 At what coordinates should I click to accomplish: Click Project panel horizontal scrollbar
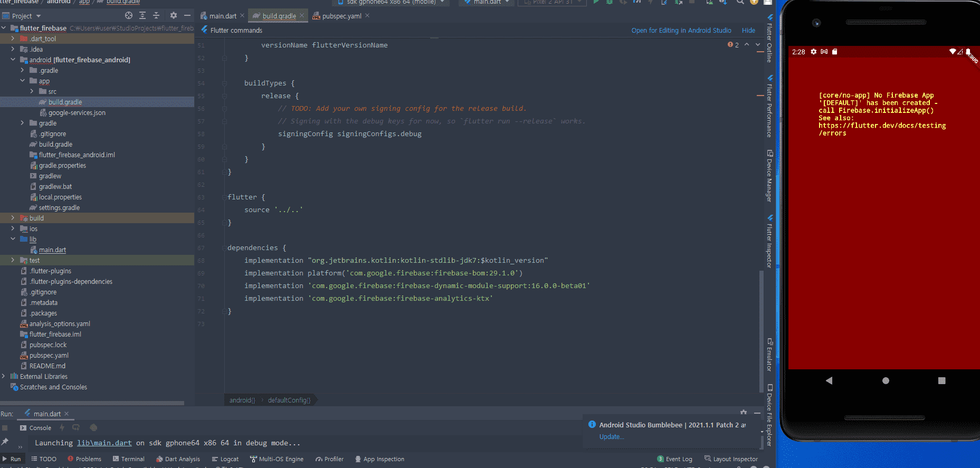(92, 403)
